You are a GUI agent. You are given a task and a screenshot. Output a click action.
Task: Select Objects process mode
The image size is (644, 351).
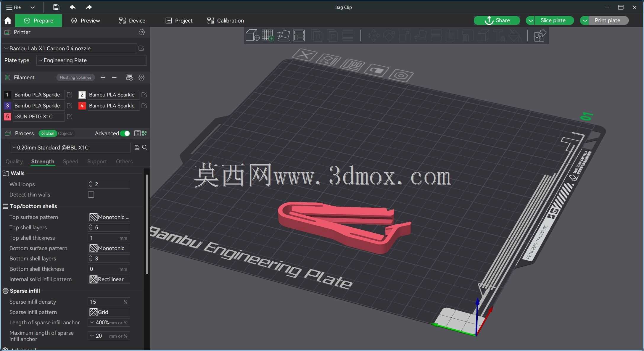click(x=66, y=133)
